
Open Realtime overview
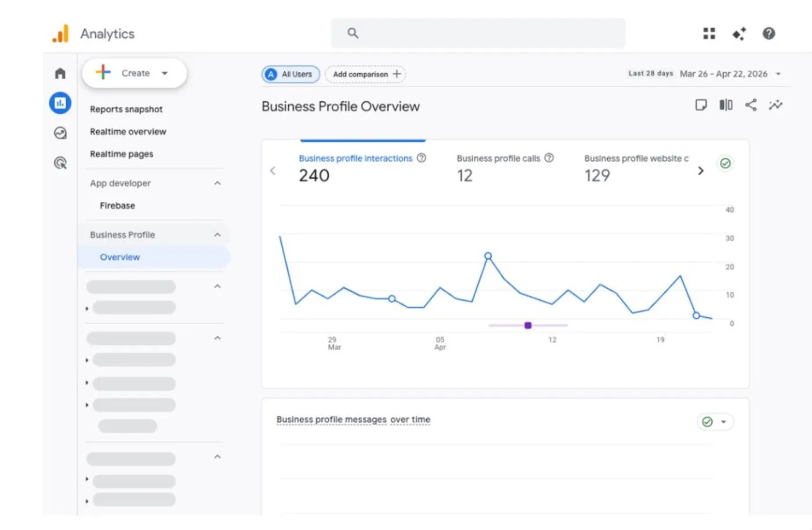coord(128,132)
